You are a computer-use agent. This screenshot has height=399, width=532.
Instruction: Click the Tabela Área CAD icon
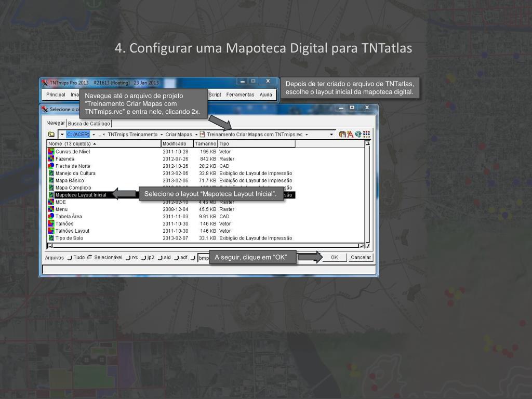point(51,216)
